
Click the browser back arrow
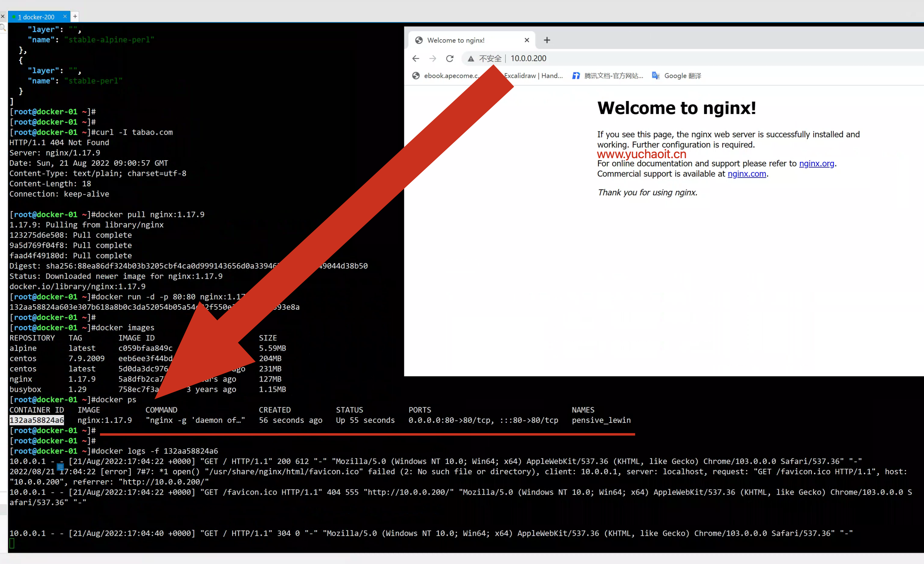tap(415, 58)
